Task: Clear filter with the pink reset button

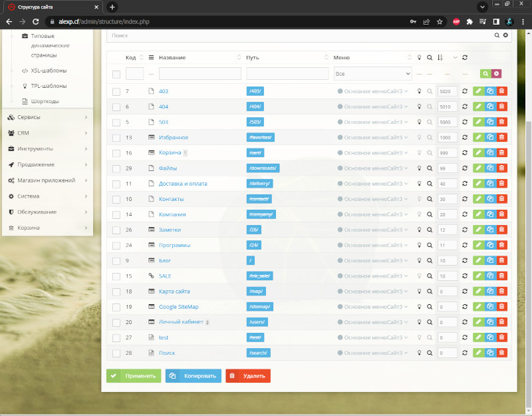Action: tap(496, 74)
